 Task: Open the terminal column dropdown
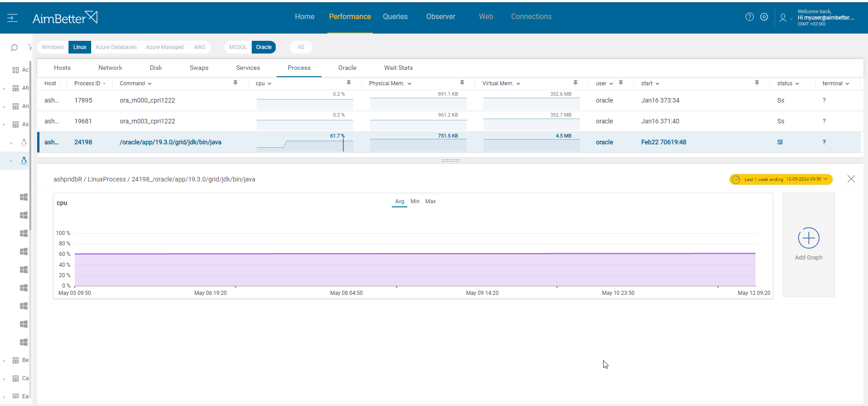coord(847,83)
